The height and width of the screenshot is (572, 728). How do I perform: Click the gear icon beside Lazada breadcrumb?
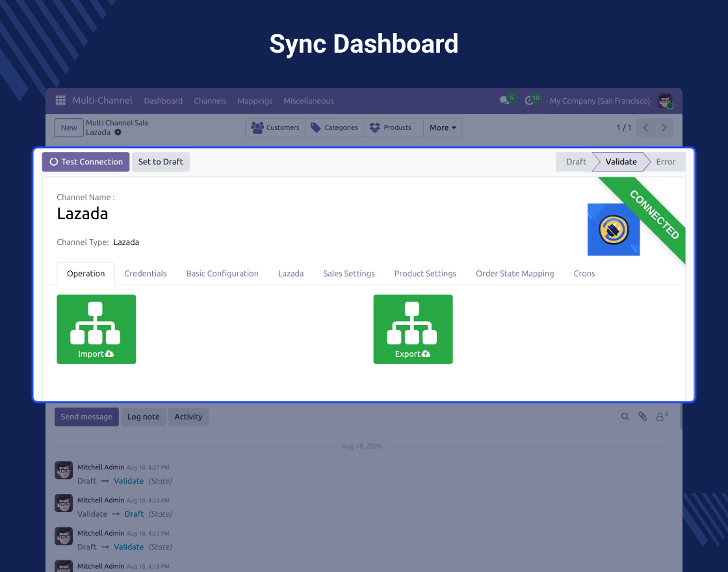click(x=118, y=133)
